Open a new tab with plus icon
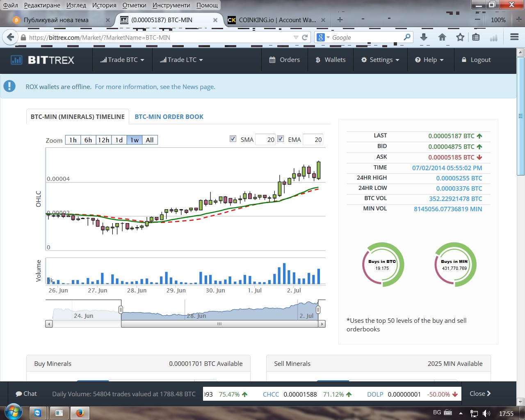 (340, 20)
